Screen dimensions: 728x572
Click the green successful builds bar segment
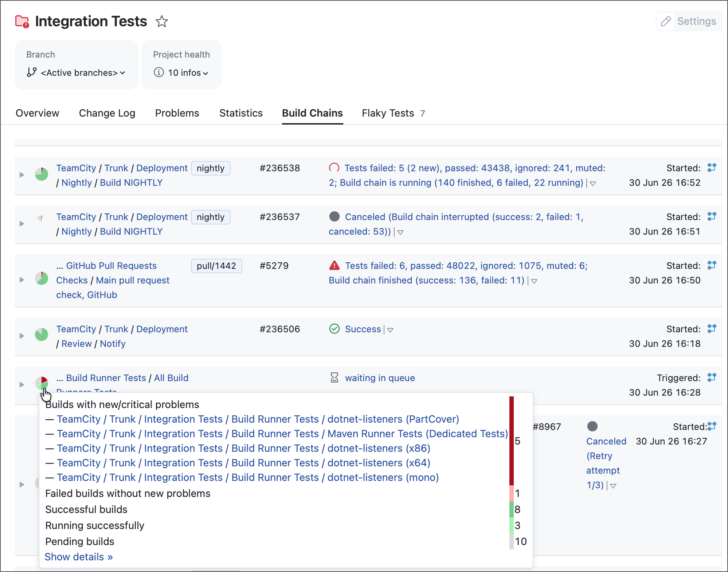(512, 509)
